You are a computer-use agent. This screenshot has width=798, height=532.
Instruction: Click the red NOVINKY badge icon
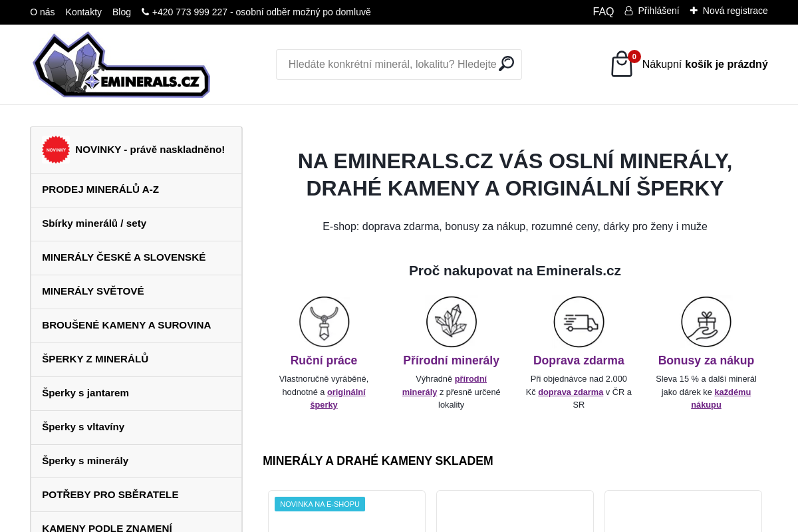coord(56,150)
